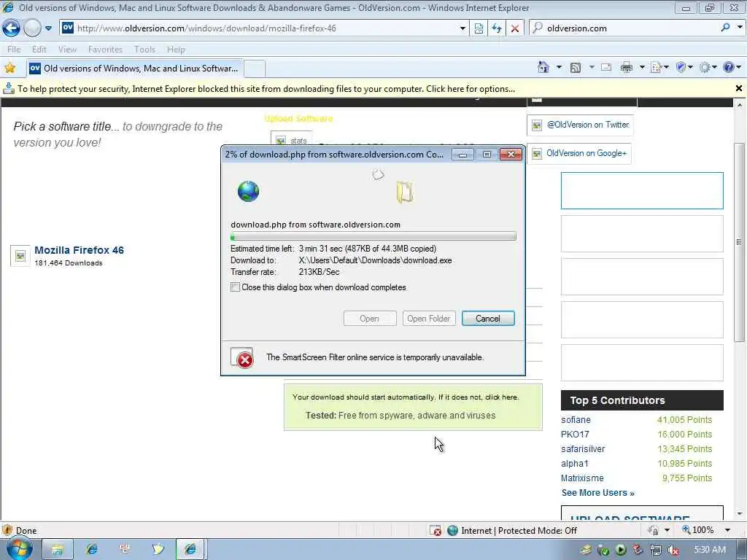
Task: Click the Stop loading red X icon
Action: tap(515, 28)
